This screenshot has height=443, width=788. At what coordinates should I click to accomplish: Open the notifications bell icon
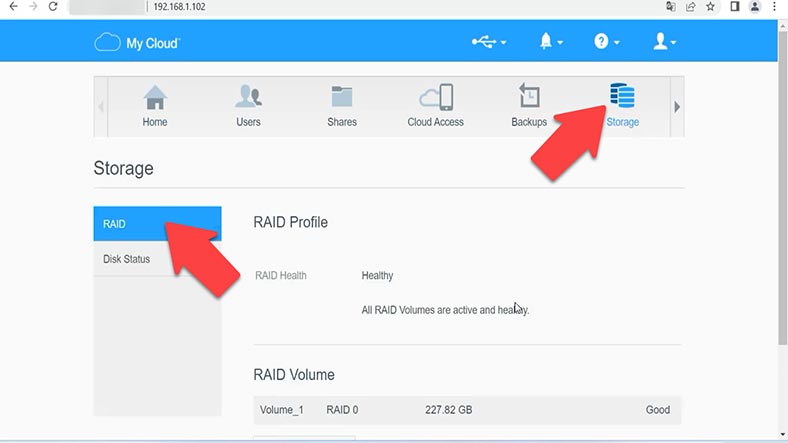coord(546,41)
